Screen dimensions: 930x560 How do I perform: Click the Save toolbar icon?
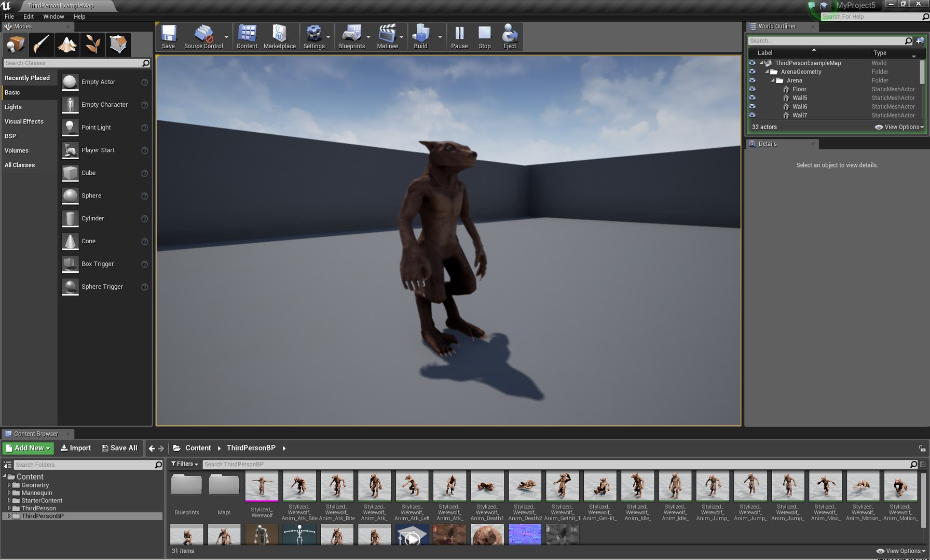tap(169, 37)
